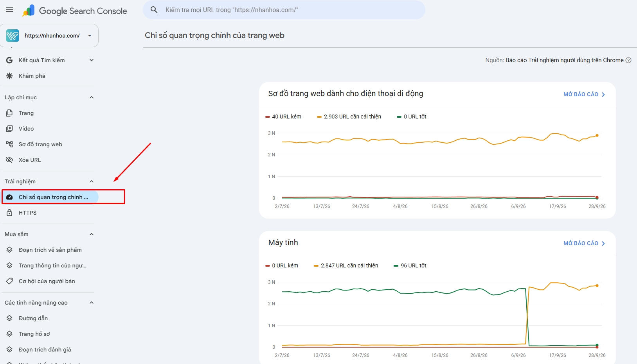637x364 pixels.
Task: Click the Báo cáo Trải nghiệm người dùng trên Chrome link
Action: [x=565, y=60]
